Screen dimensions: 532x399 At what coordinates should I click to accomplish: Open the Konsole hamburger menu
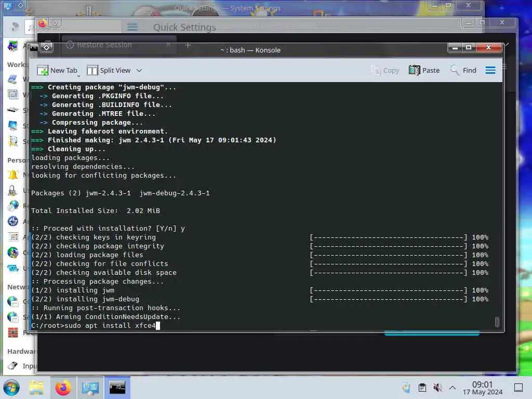point(490,70)
